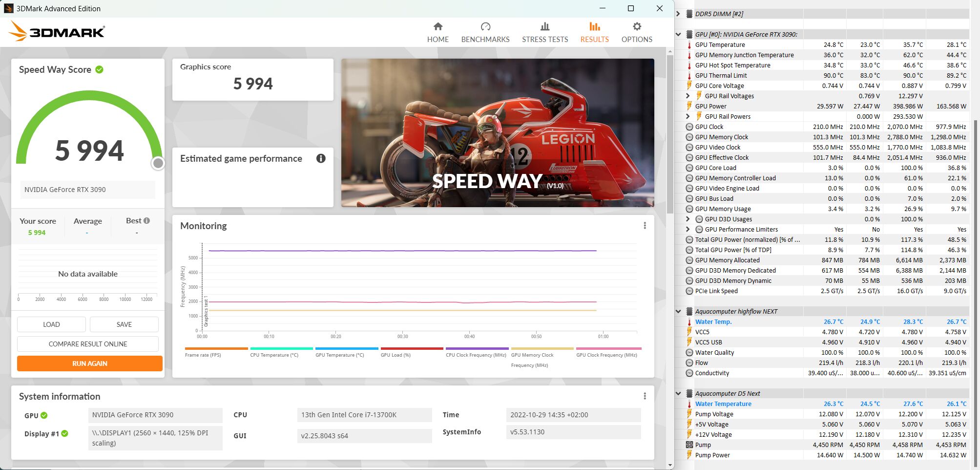This screenshot has width=980, height=470.
Task: Select the GPU Thermal Limit row
Action: pos(826,75)
